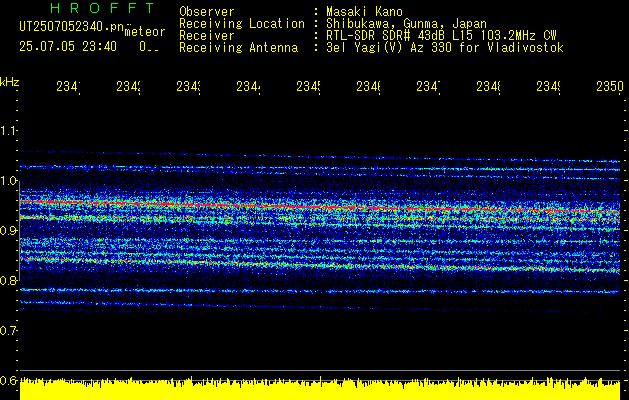Click the 0.8 frequency axis label
Viewport: 629px width, 400px height.
(x=8, y=280)
